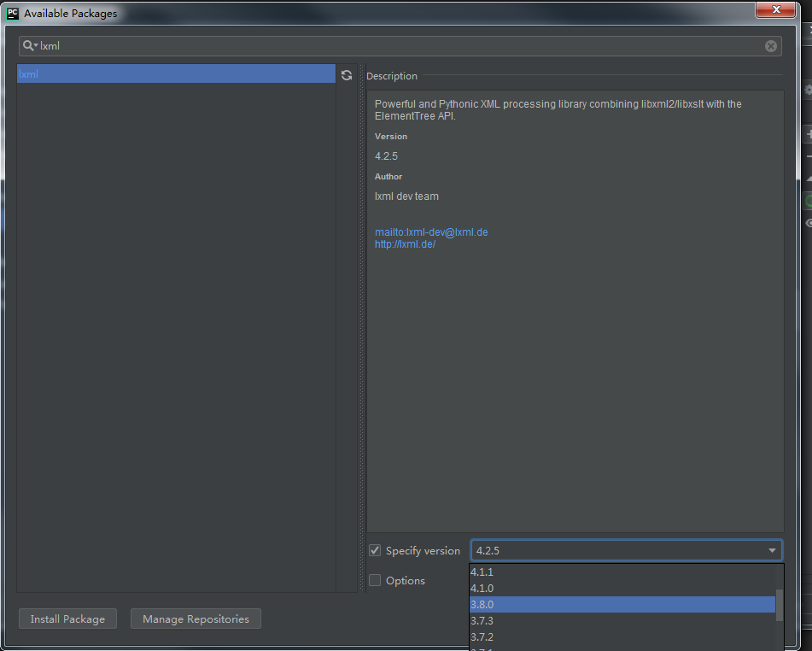The width and height of the screenshot is (812, 651).
Task: Select the lxml package in the results list
Action: pos(175,74)
